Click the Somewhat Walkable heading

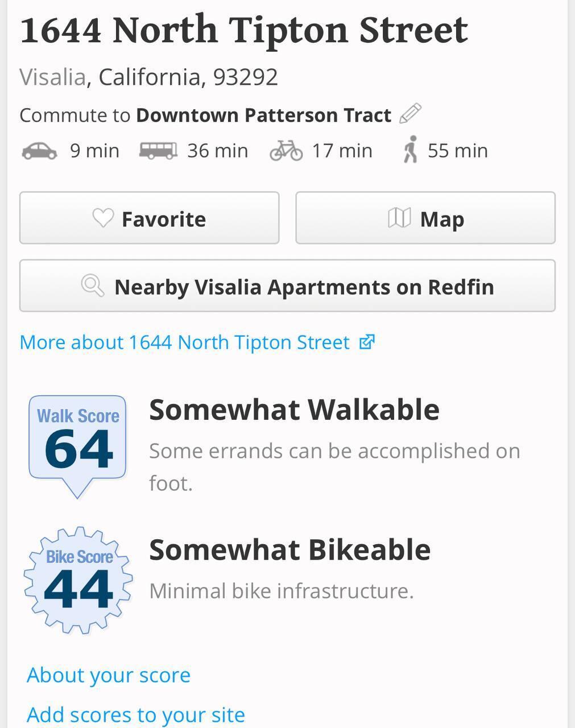[x=294, y=409]
